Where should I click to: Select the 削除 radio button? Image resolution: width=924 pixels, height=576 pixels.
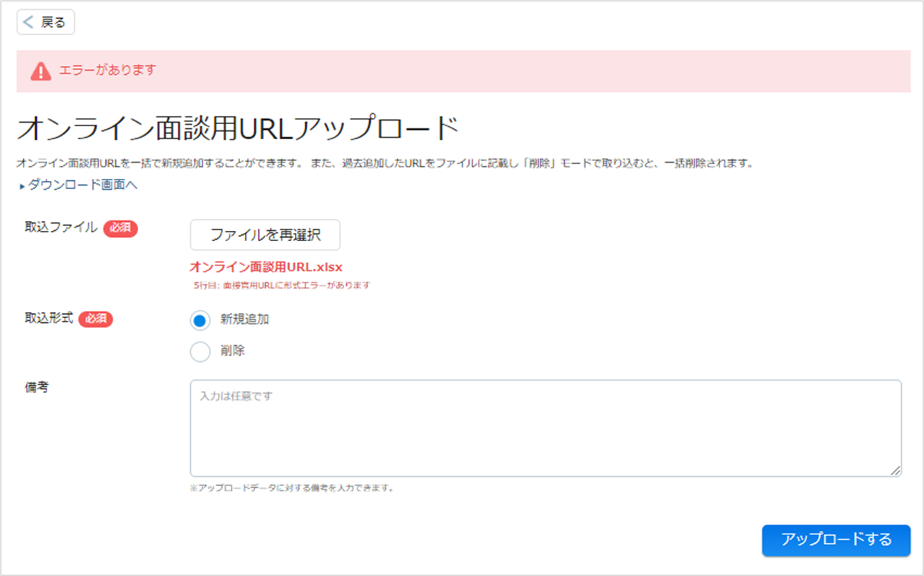(200, 351)
